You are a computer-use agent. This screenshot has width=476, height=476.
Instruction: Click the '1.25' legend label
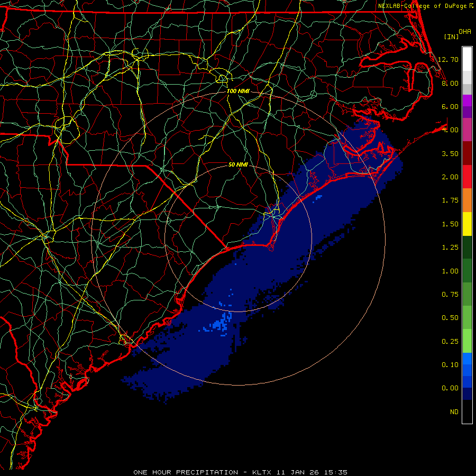point(450,248)
